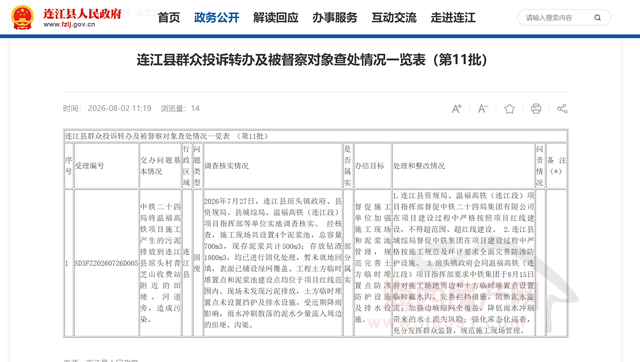Click the 受理编号 SD3FZ20260726D005 cell

(x=106, y=263)
